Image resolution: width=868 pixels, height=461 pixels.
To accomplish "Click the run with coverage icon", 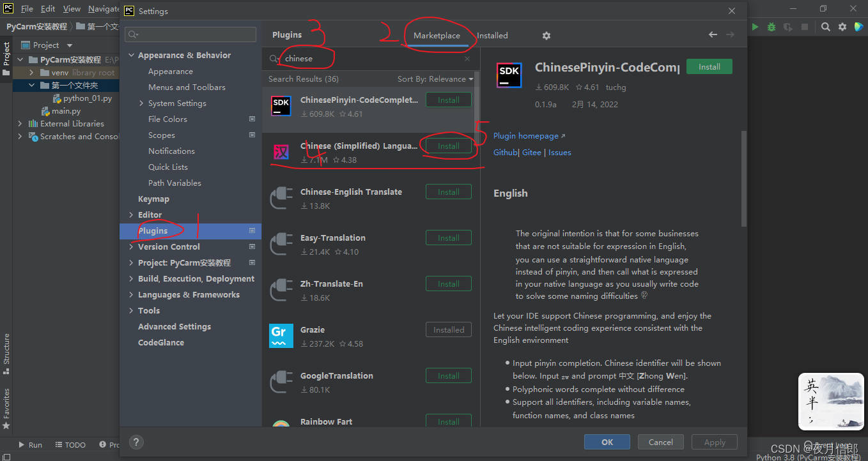I will (788, 27).
